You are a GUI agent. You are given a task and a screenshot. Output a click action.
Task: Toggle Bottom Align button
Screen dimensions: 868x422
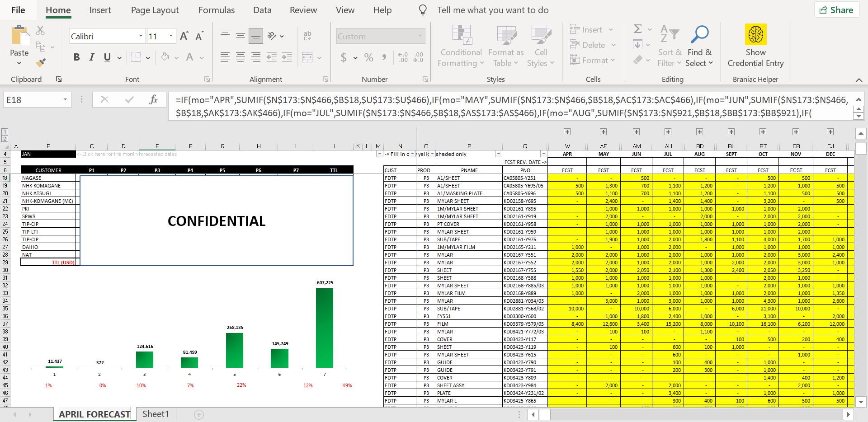256,36
